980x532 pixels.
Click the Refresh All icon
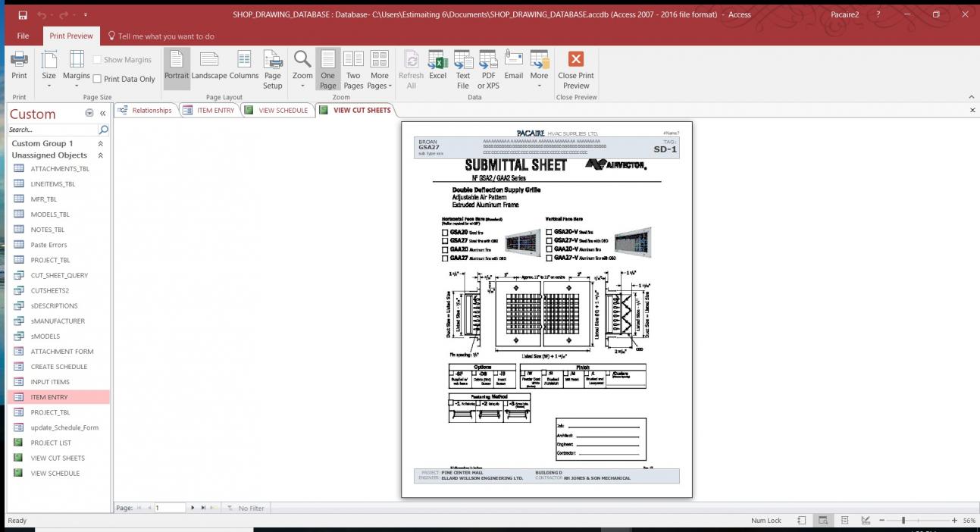tap(412, 69)
